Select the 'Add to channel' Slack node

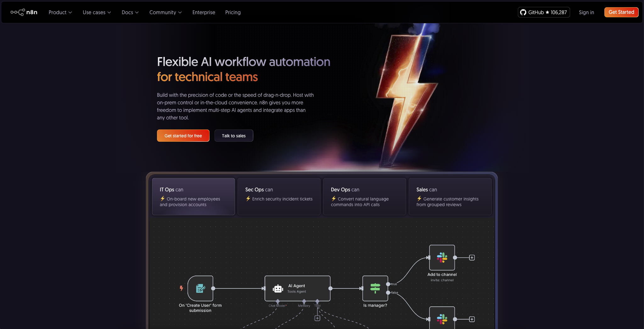[442, 257]
